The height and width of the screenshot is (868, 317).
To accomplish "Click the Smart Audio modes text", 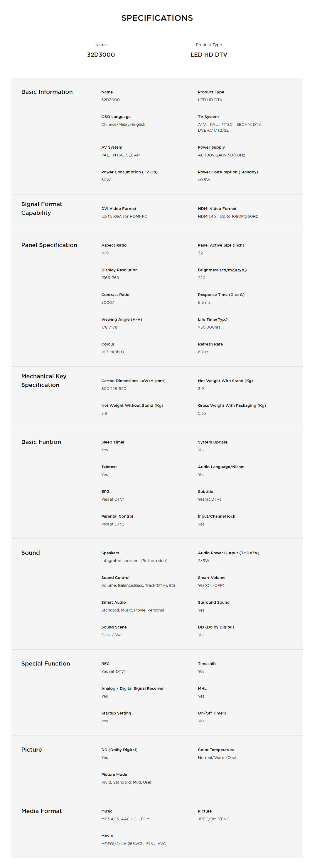I will click(133, 610).
